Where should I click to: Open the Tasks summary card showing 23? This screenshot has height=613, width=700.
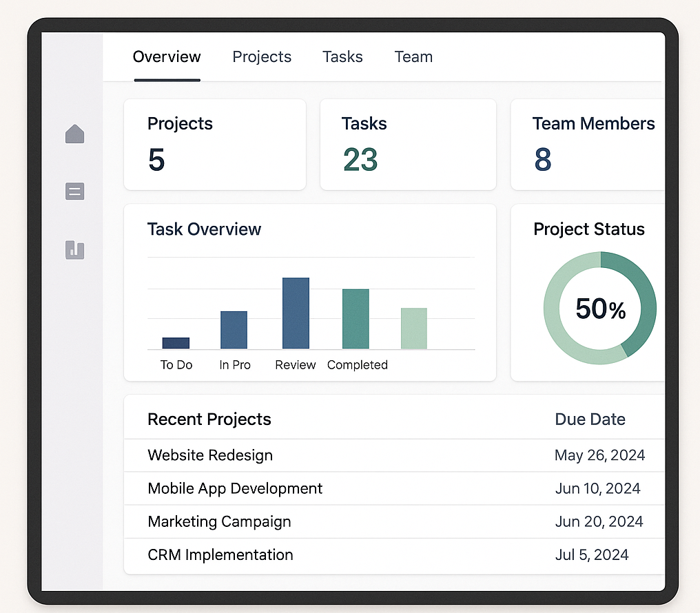(x=407, y=145)
